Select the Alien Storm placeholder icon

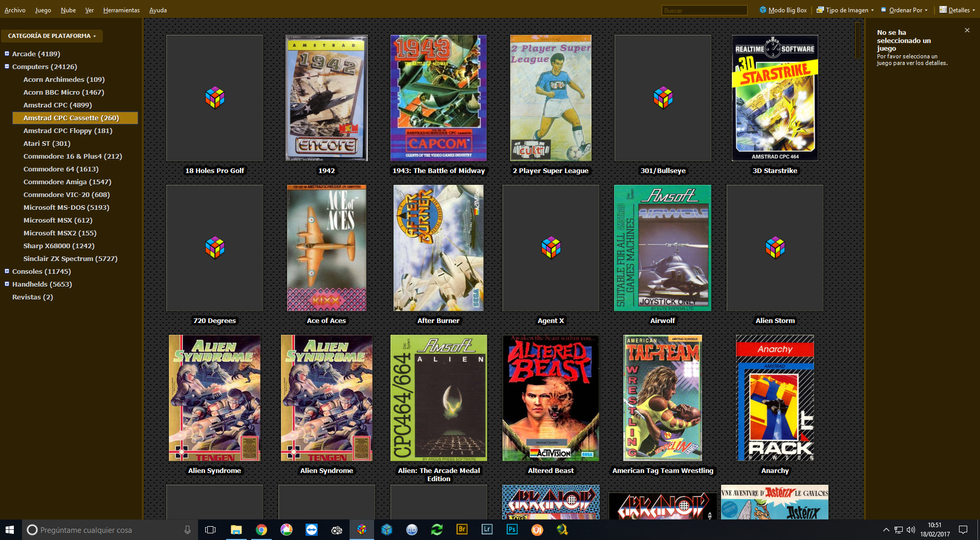pyautogui.click(x=775, y=248)
